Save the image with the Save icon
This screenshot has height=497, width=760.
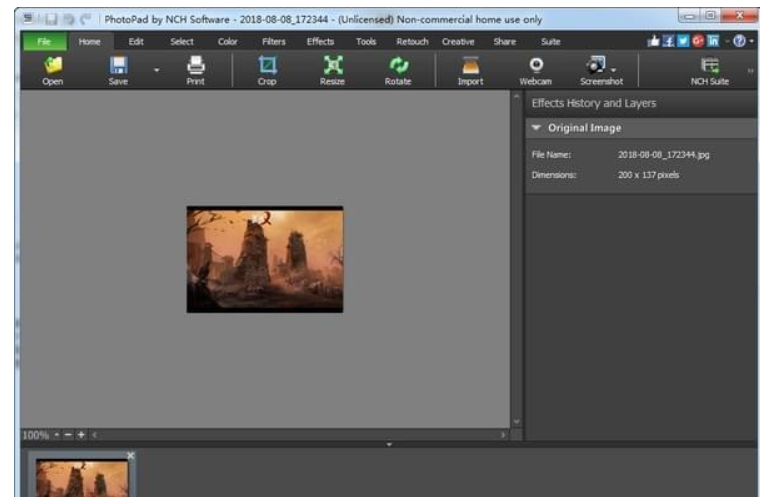118,70
